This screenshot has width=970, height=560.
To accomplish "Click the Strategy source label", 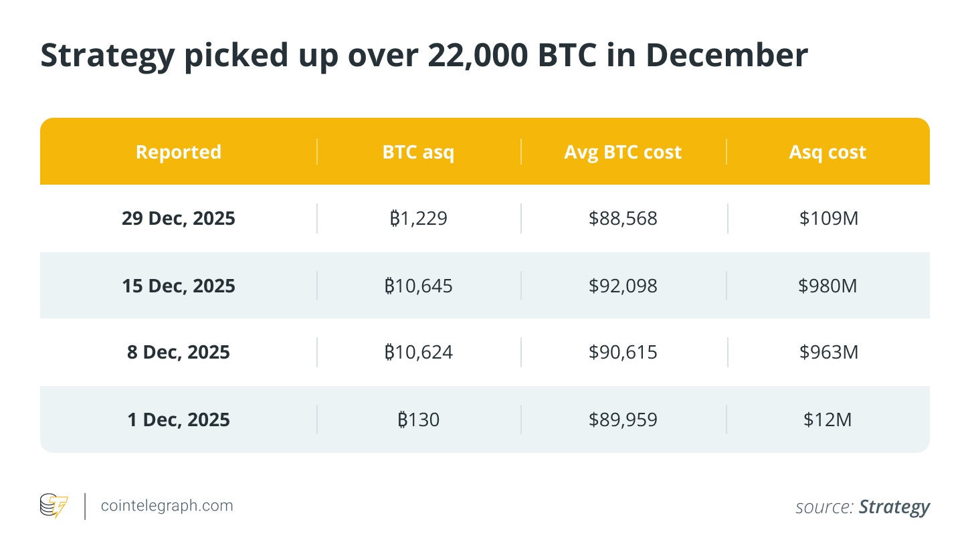I will point(894,507).
